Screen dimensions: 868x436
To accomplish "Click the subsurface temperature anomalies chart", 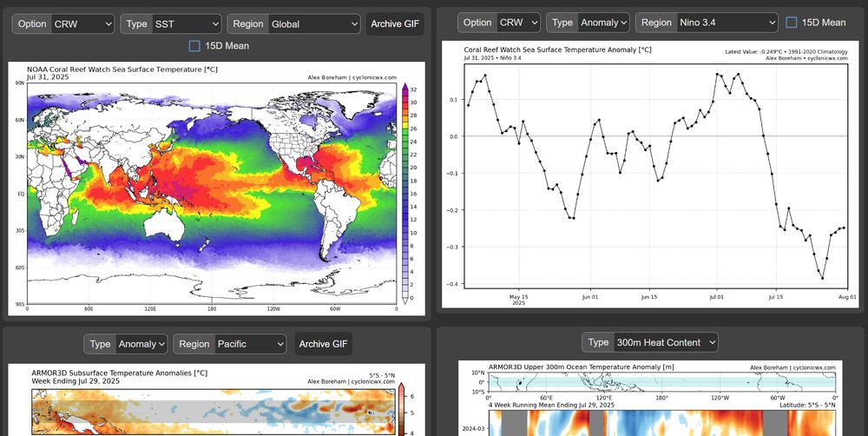I will point(214,413).
